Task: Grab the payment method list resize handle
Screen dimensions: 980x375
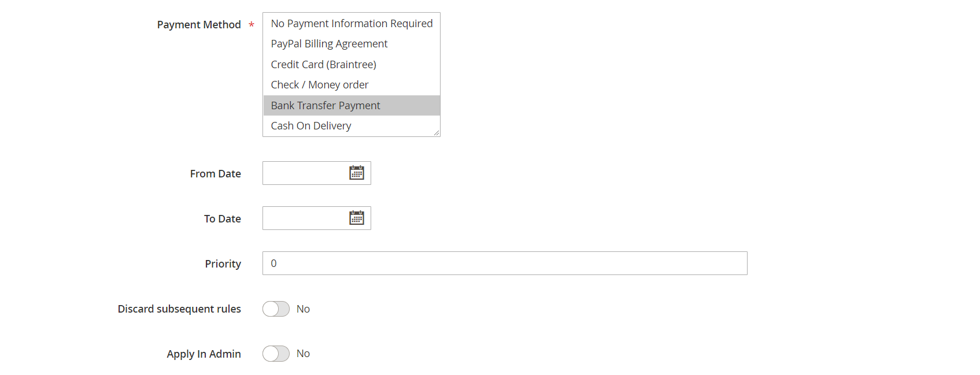Action: click(x=437, y=133)
